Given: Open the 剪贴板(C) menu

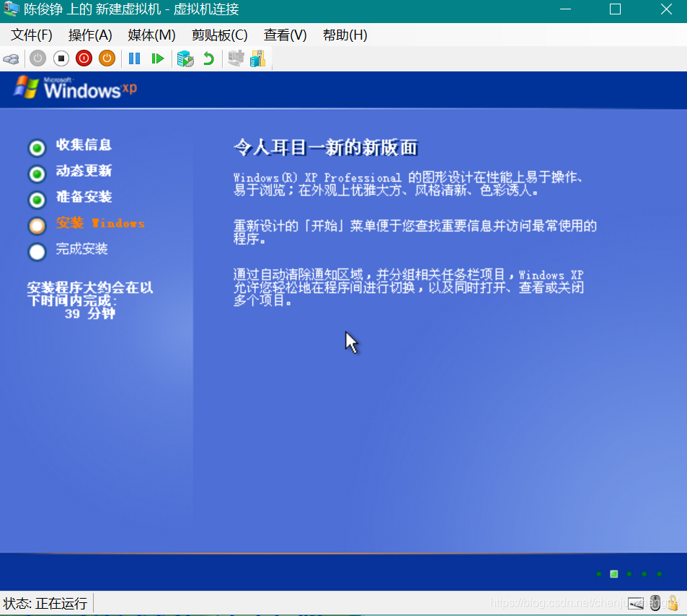Looking at the screenshot, I should [x=220, y=35].
